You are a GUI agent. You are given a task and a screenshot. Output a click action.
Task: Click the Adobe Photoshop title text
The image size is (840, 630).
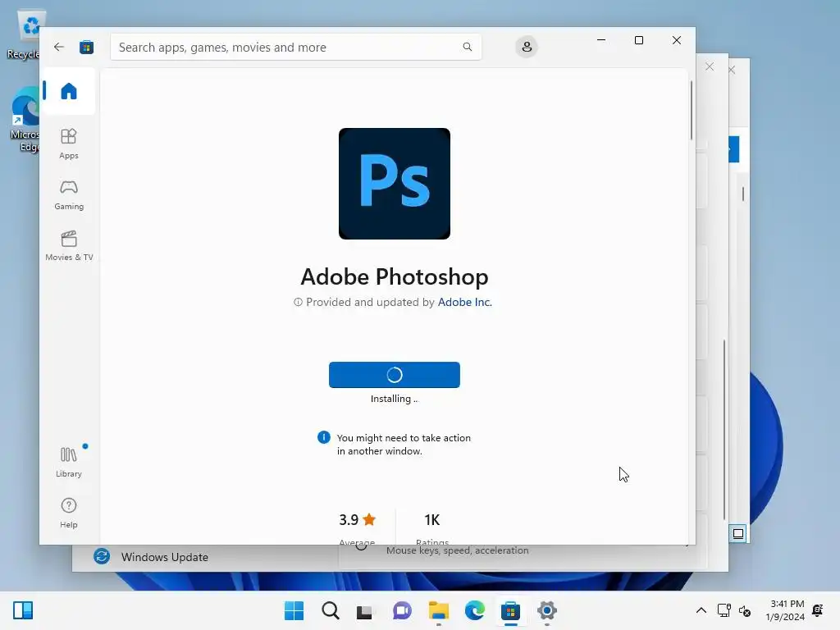point(395,277)
